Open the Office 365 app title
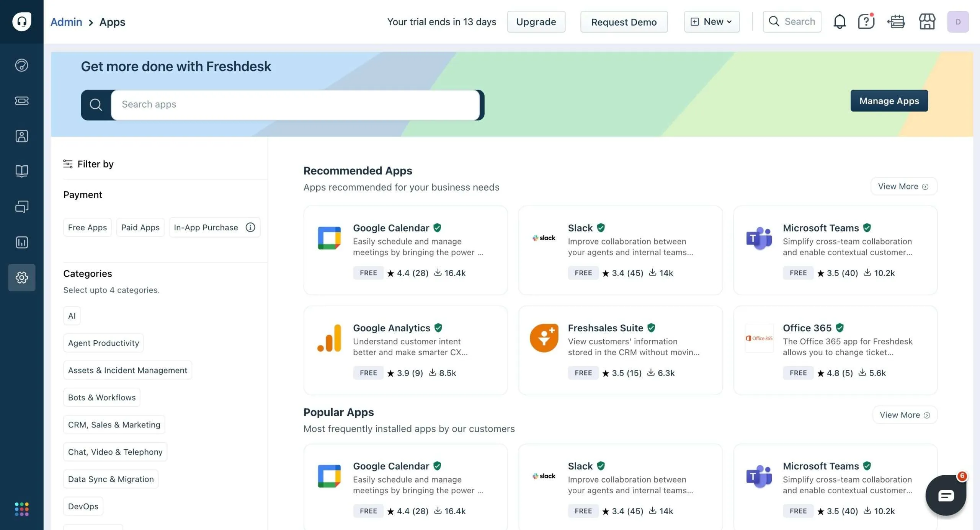This screenshot has width=980, height=530. click(x=807, y=328)
